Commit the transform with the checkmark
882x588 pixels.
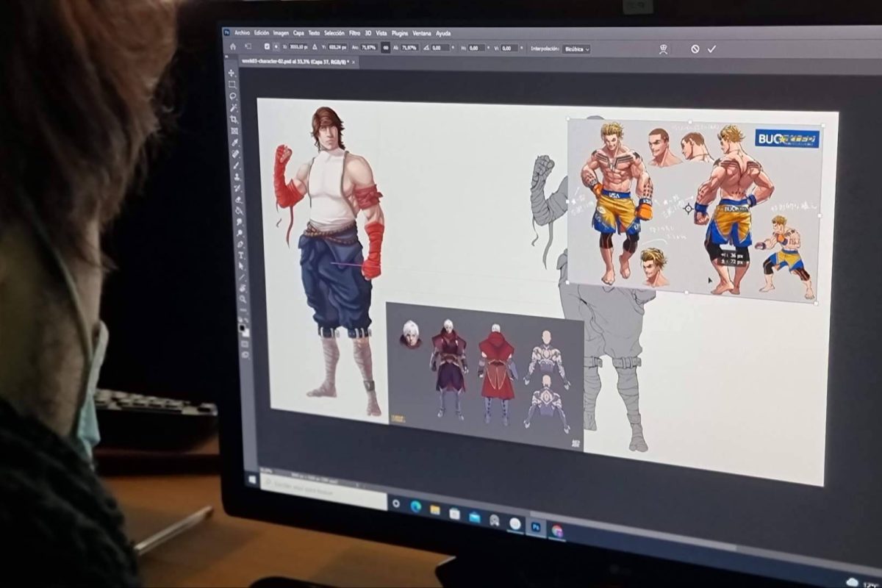click(x=711, y=49)
